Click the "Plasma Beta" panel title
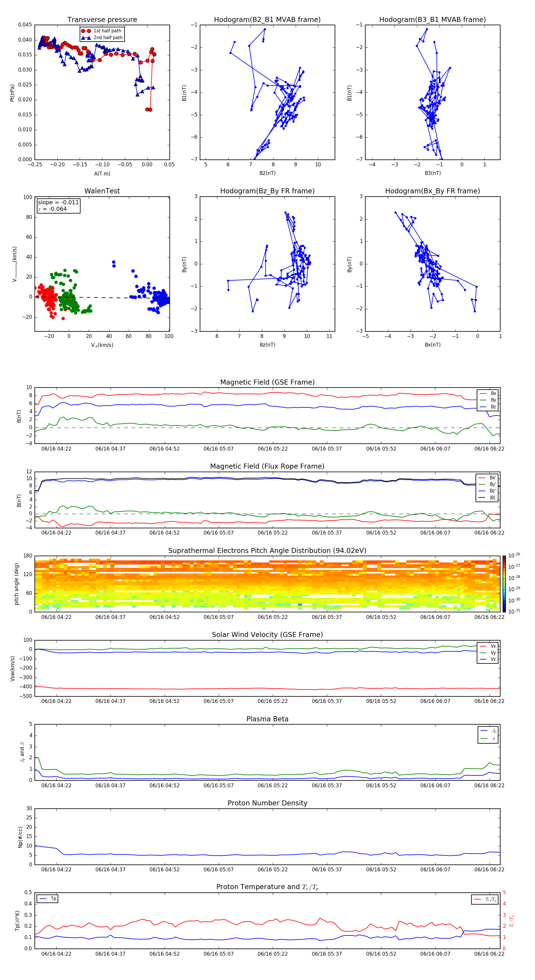Screen dimensions: 535x980 point(267,719)
